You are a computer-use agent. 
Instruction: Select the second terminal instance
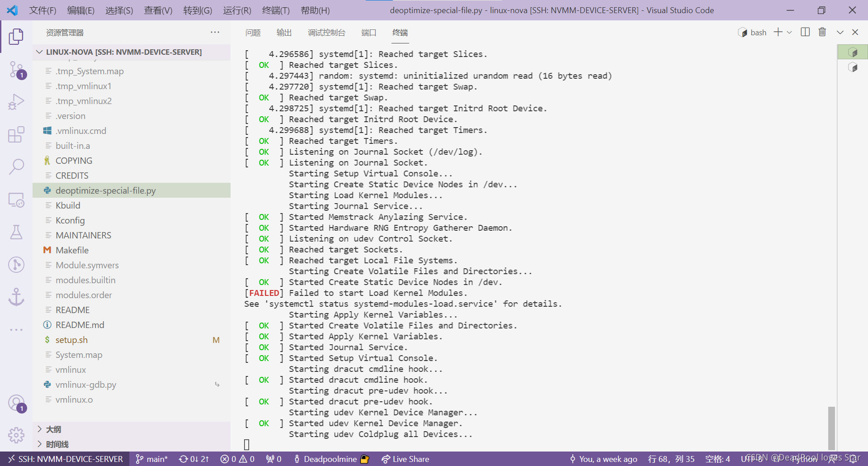(x=853, y=67)
